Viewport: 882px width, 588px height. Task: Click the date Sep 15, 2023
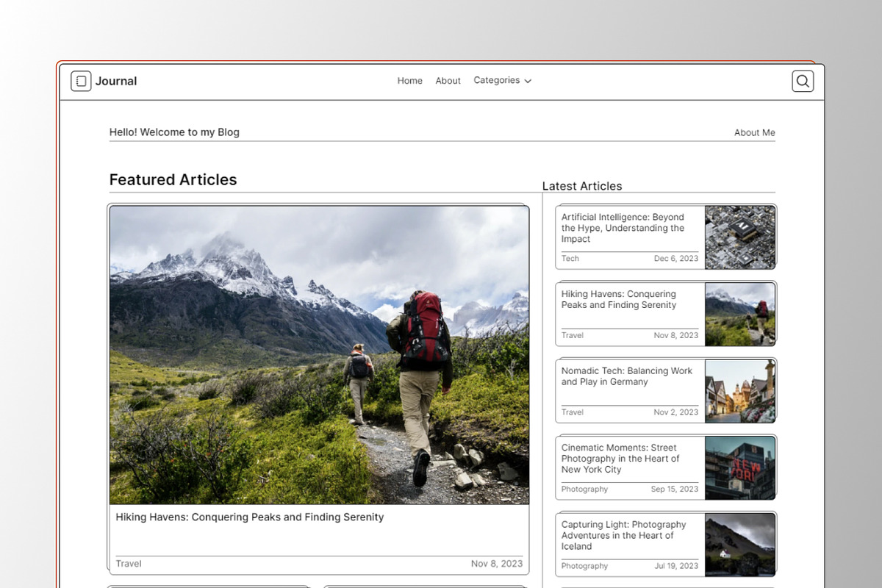675,490
